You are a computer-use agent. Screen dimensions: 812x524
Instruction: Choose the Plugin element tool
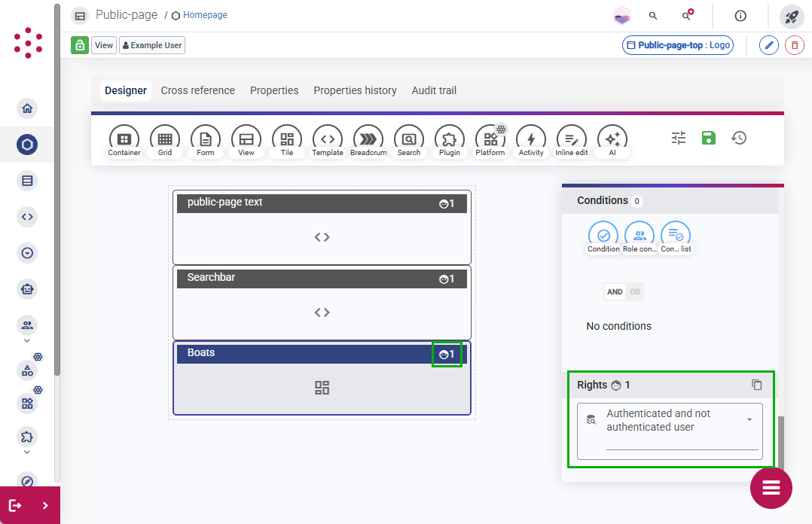450,141
